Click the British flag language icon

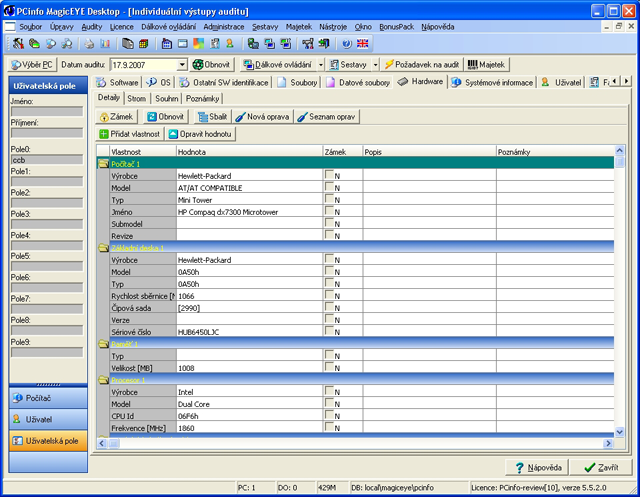[x=362, y=43]
